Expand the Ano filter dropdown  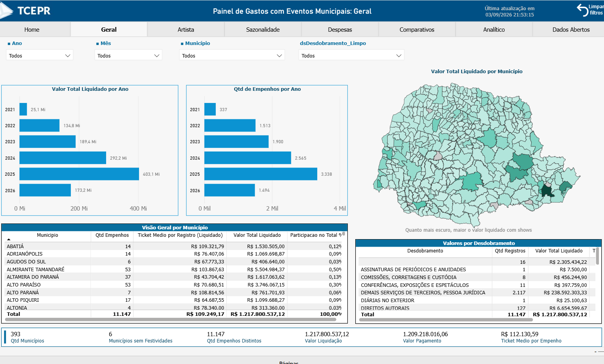click(40, 56)
